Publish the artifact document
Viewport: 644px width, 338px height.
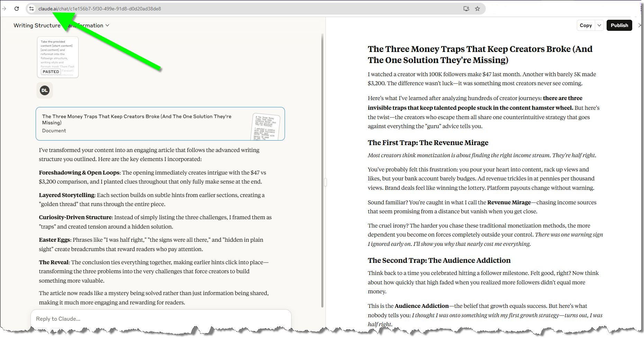(x=619, y=25)
